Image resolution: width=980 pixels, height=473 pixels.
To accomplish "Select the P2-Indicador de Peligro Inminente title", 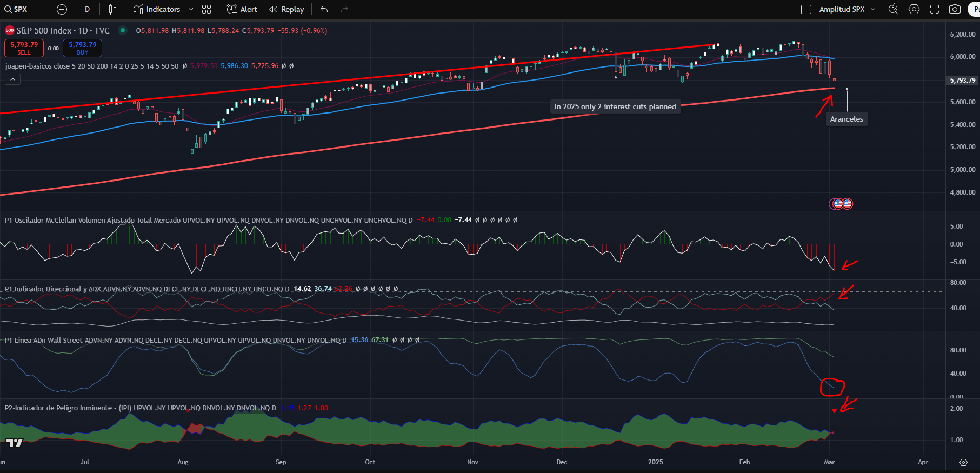I will pyautogui.click(x=140, y=408).
